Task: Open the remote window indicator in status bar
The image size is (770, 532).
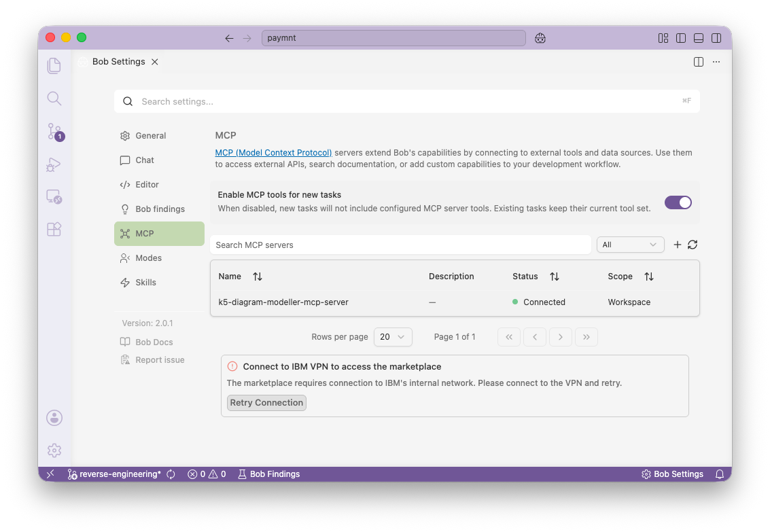Action: pos(50,474)
